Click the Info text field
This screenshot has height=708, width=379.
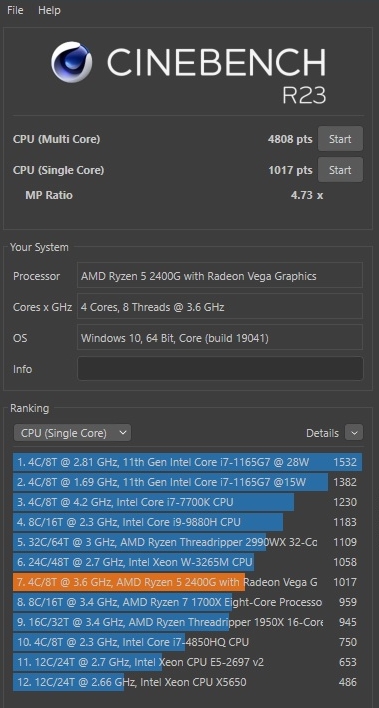tap(220, 368)
